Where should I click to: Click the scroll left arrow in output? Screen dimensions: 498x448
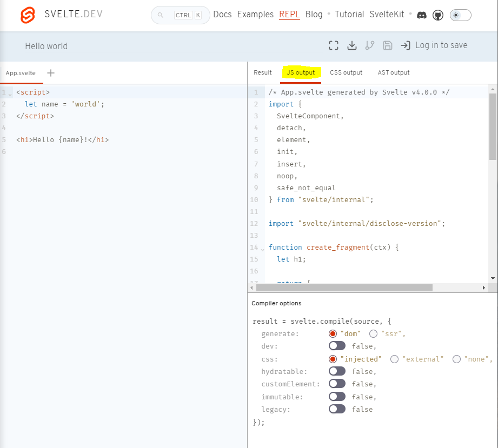click(251, 287)
